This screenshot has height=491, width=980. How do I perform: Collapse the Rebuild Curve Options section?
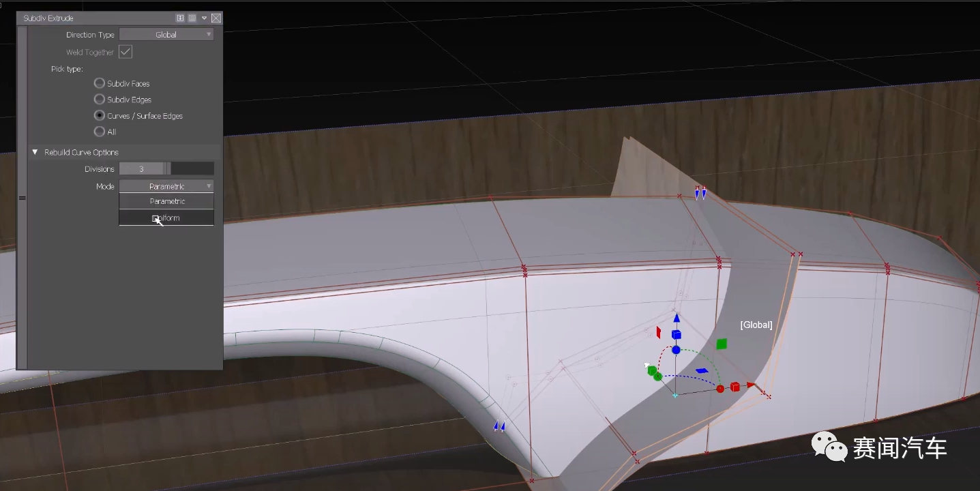[35, 151]
